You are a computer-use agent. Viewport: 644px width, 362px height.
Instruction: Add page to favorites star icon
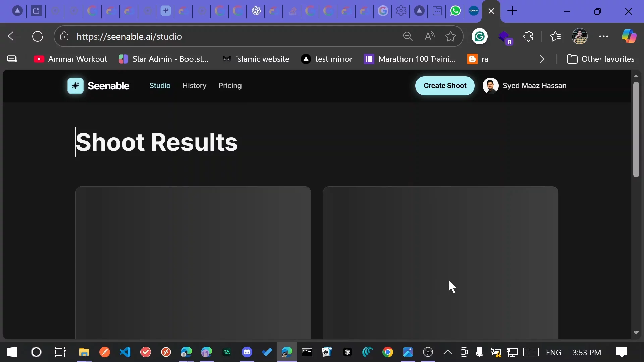tap(451, 36)
